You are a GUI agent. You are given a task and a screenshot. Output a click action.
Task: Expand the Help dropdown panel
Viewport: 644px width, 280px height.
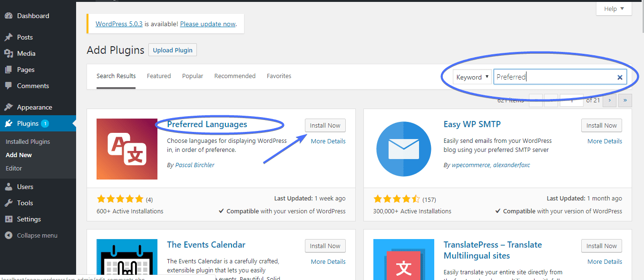click(614, 9)
